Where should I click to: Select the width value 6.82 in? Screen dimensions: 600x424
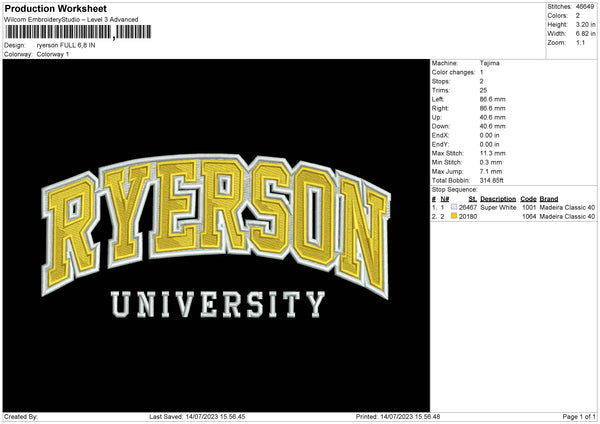585,34
